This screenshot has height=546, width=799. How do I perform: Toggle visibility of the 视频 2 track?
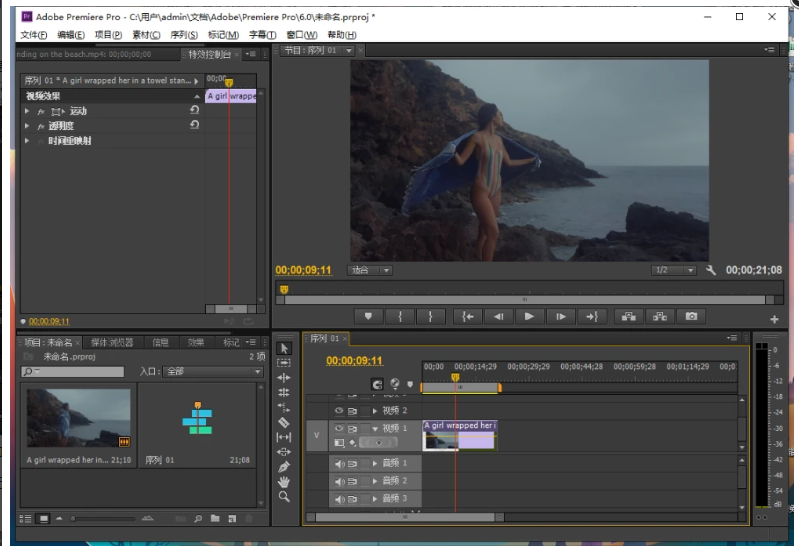click(339, 410)
